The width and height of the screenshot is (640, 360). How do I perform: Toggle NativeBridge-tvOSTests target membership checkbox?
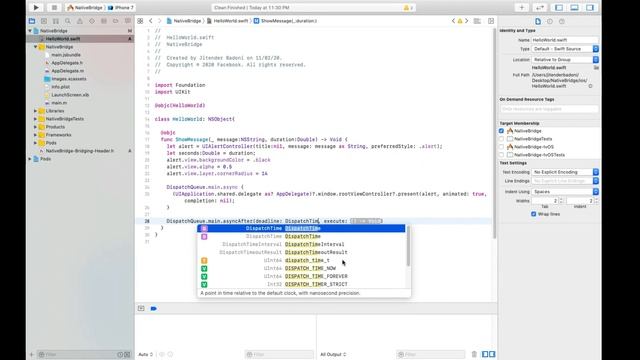501,155
